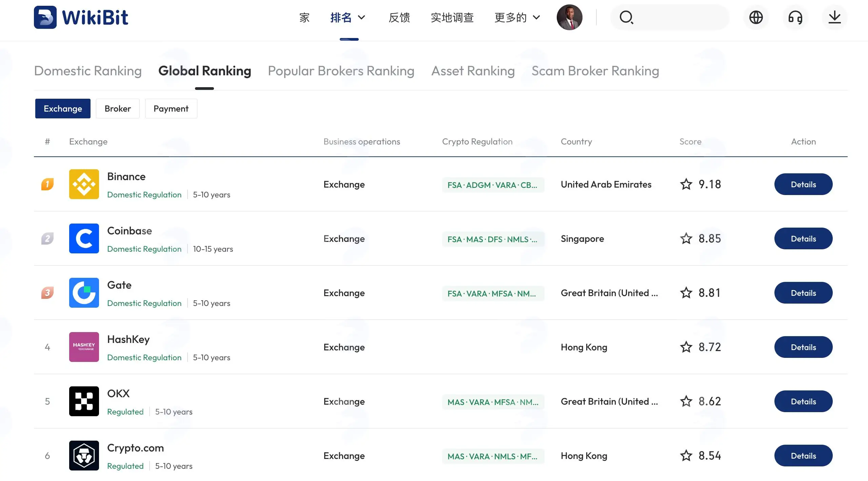868x481 pixels.
Task: Open the Crypto.com exchange name link
Action: click(x=135, y=448)
